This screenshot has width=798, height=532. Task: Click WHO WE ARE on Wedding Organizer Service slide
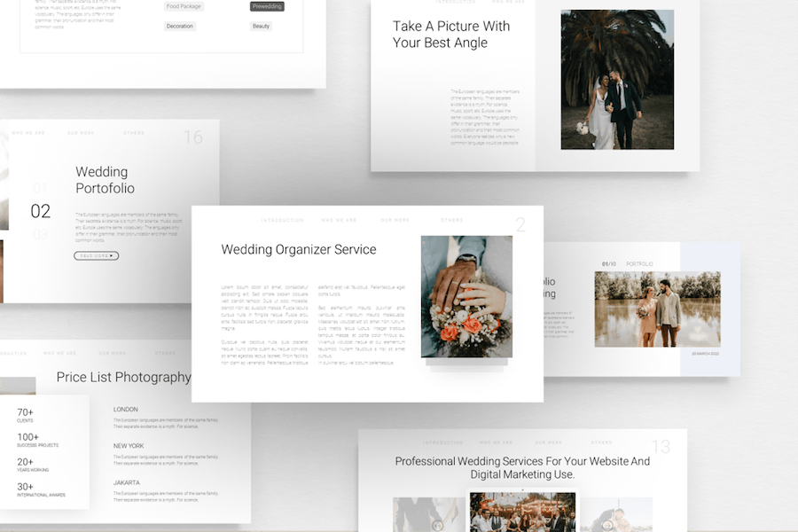click(339, 221)
